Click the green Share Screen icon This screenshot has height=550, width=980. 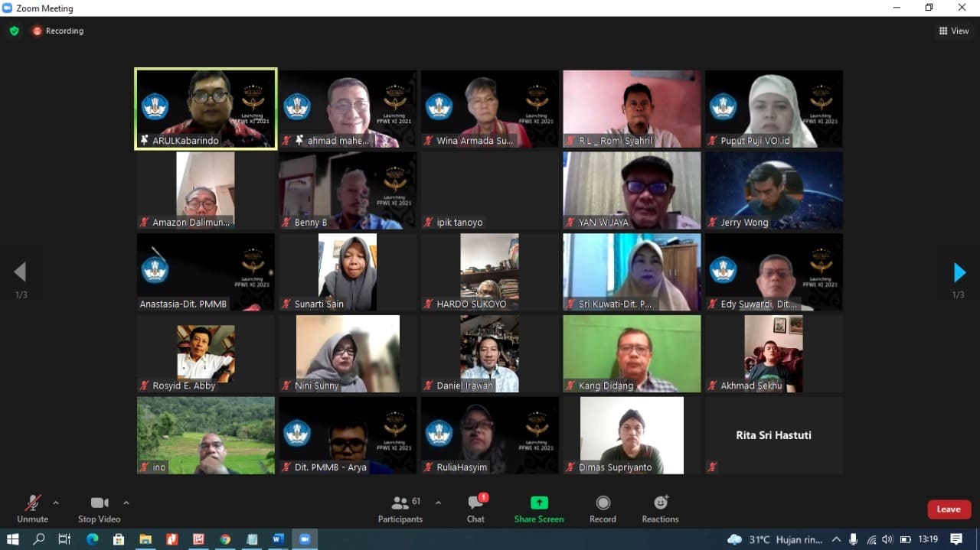point(539,503)
